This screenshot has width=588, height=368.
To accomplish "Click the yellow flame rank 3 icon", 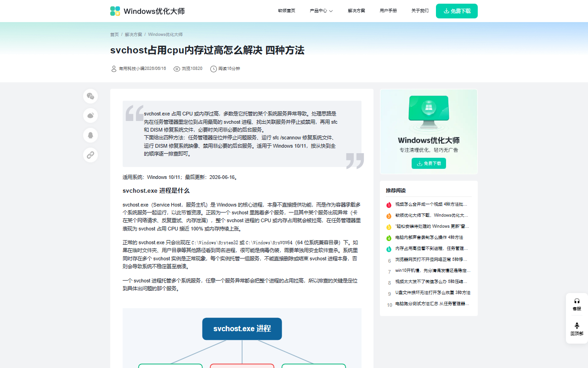I will point(389,226).
